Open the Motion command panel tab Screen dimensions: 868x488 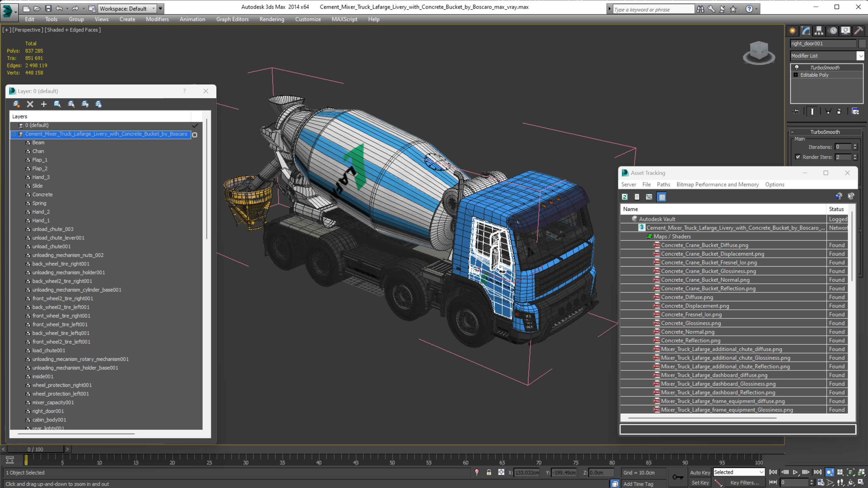[x=833, y=31]
